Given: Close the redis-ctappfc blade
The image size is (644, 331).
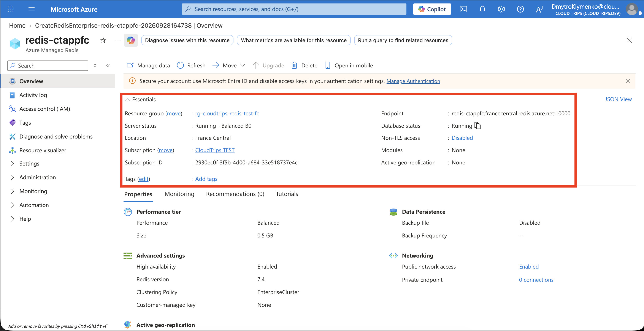Looking at the screenshot, I should coord(629,40).
